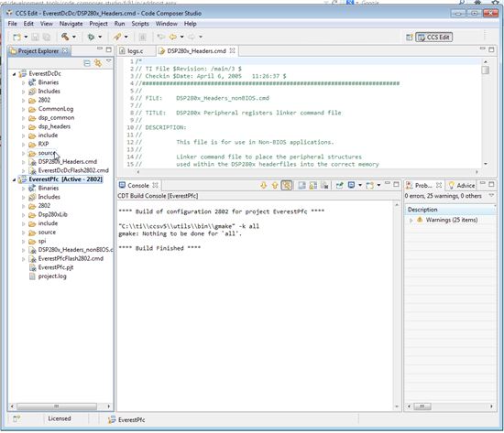The width and height of the screenshot is (504, 433).
Task: Expand the CommonLog folder
Action: [23, 109]
